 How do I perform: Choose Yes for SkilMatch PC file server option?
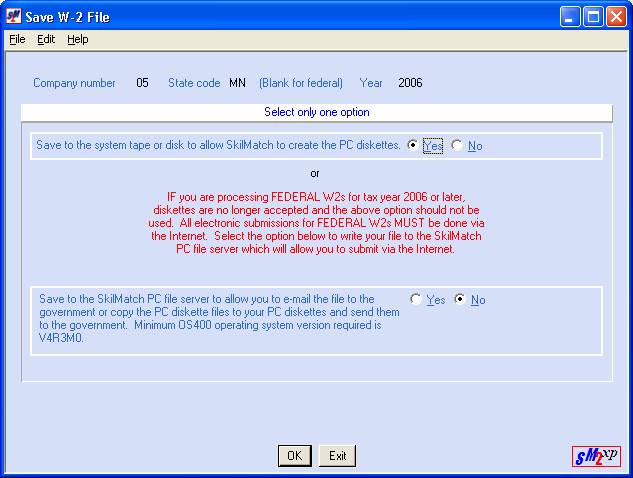416,300
